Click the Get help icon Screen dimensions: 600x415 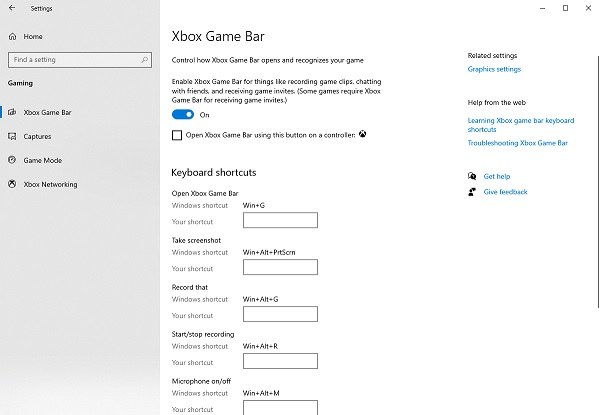[473, 176]
